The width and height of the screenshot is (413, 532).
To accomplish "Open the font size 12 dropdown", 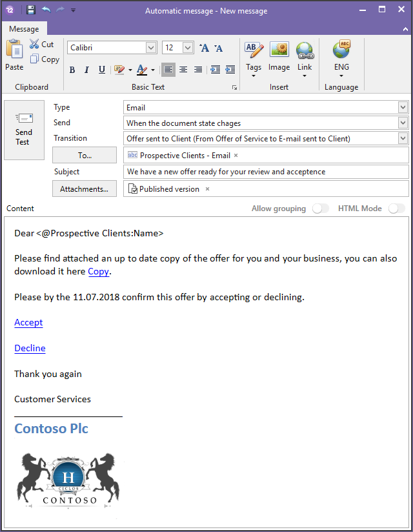I will coord(188,48).
